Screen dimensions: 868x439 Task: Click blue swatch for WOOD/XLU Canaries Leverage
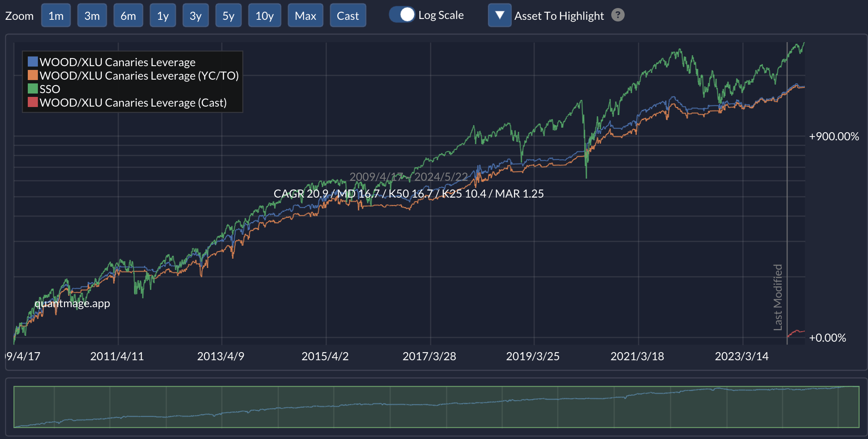[x=33, y=62]
